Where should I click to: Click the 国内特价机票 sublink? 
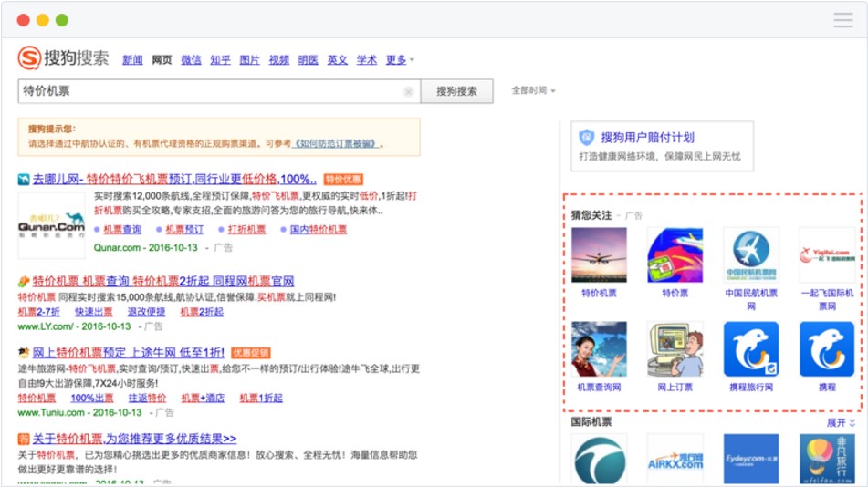(x=319, y=230)
